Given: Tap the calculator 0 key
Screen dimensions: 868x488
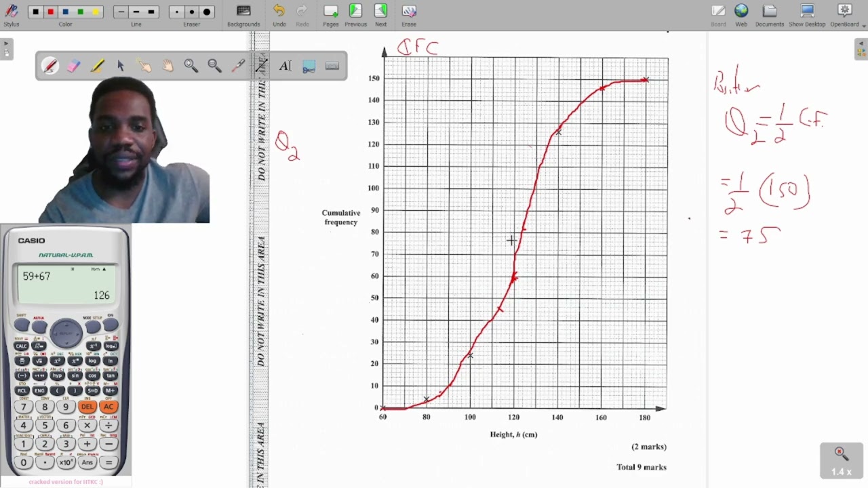Looking at the screenshot, I should pos(24,462).
